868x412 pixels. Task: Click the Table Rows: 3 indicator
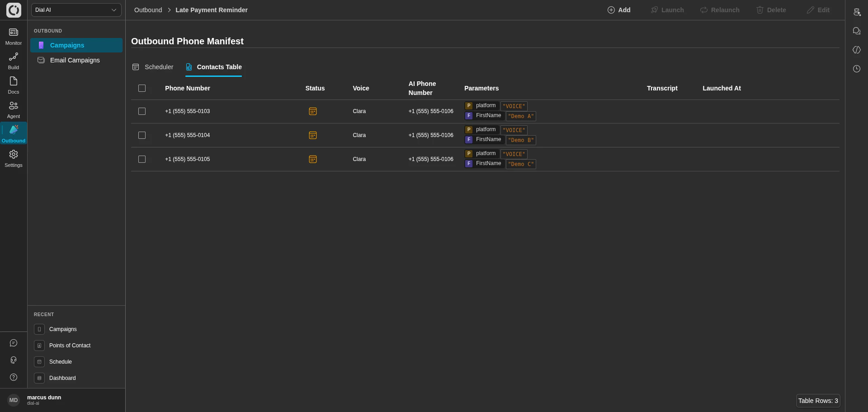tap(818, 401)
